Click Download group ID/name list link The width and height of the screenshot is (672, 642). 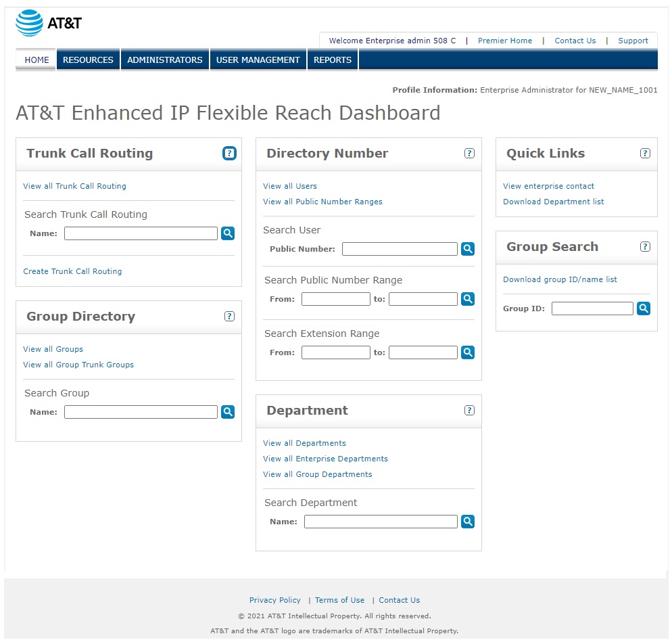coord(560,279)
